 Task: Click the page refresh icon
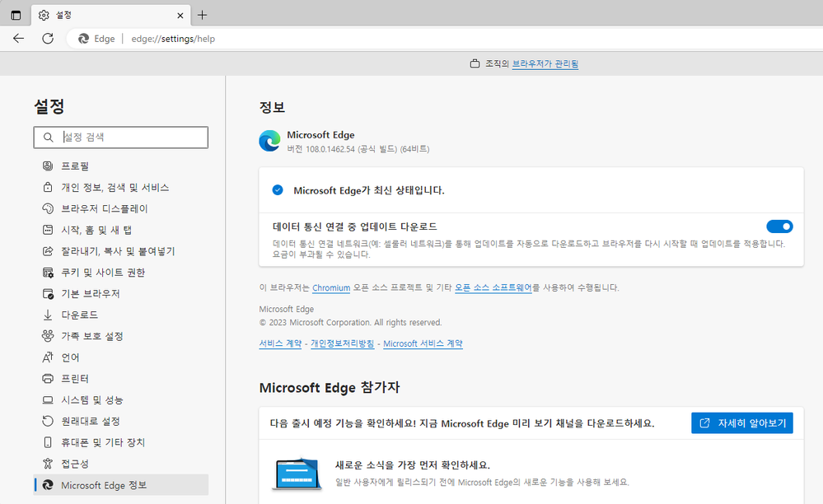pos(48,38)
